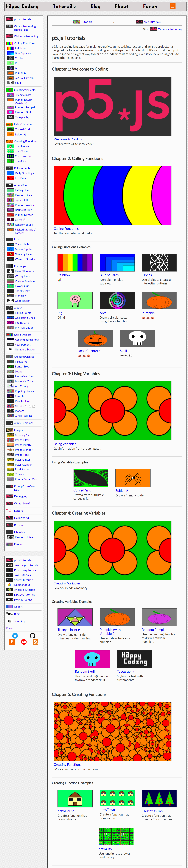Image resolution: width=188 pixels, height=868 pixels.
Task: Open the Pi Visualization sidebar link
Action: tap(24, 328)
